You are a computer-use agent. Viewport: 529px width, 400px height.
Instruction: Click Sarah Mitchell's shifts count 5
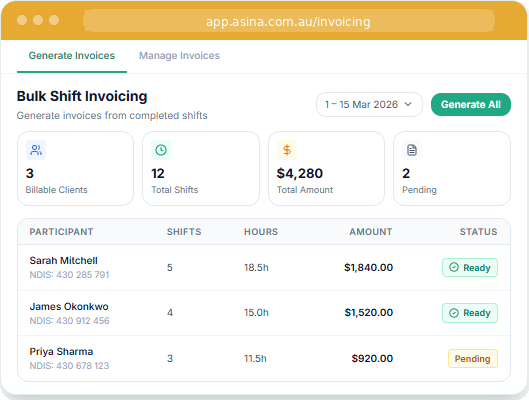(x=170, y=267)
